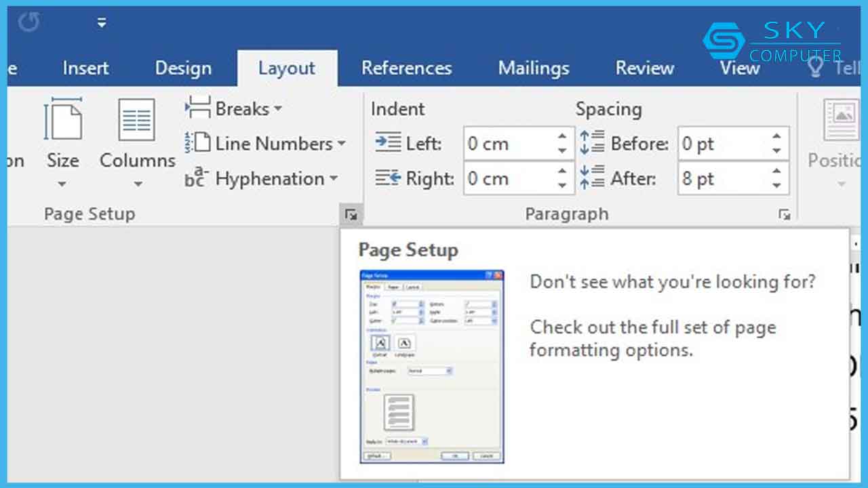Open the Columns layout menu
Viewport: 868px width, 488px height.
click(x=138, y=142)
